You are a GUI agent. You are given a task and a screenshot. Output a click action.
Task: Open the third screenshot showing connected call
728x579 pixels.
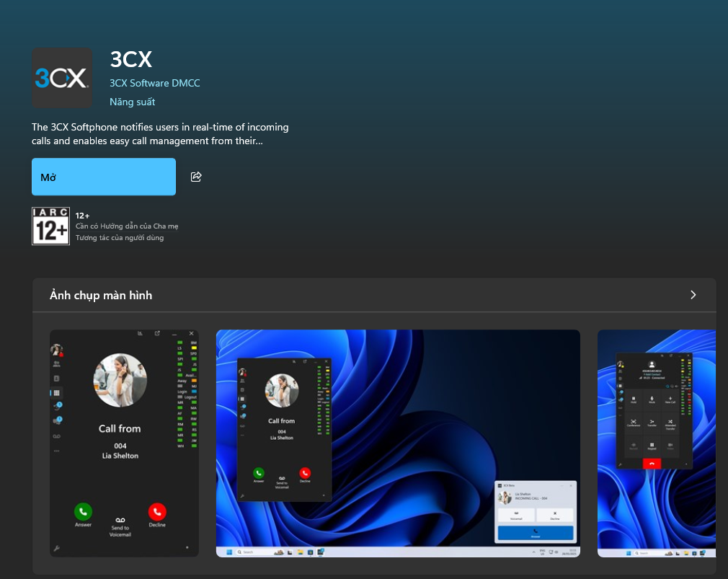pyautogui.click(x=656, y=443)
